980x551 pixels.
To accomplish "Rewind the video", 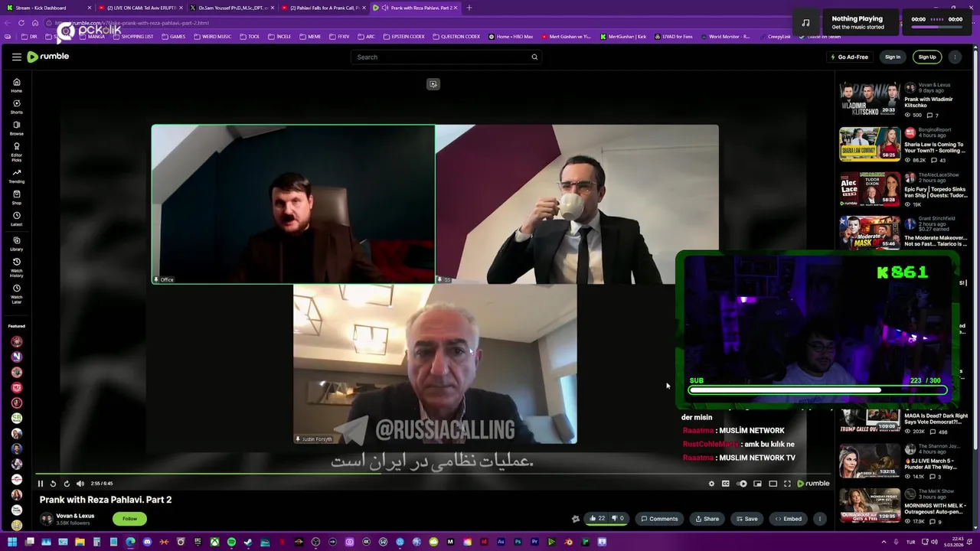I will click(53, 484).
